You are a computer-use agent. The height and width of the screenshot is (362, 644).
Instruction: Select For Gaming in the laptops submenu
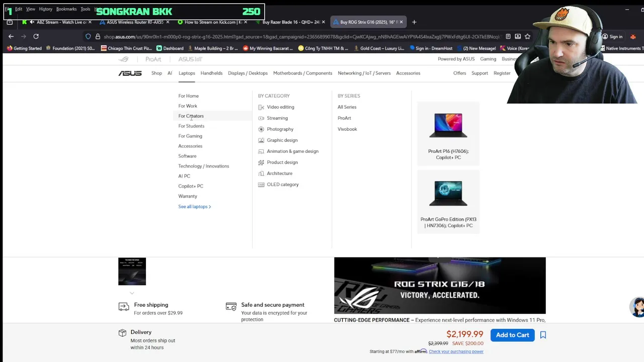[190, 136]
